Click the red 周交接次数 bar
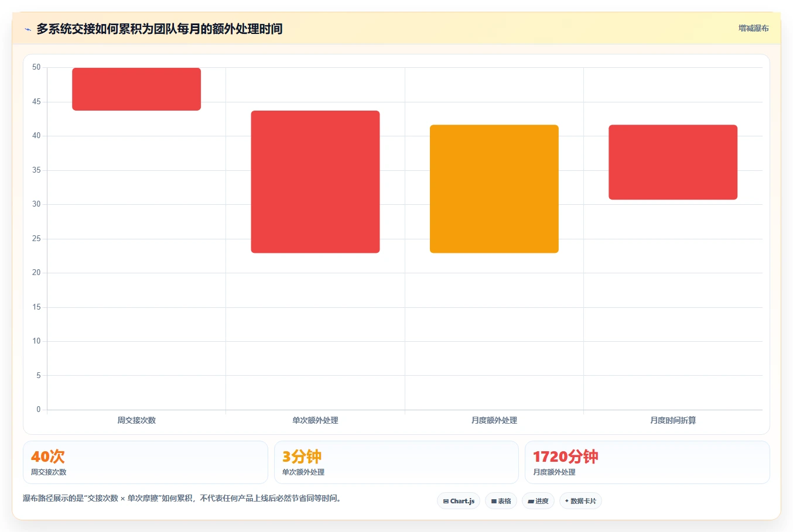 136,89
